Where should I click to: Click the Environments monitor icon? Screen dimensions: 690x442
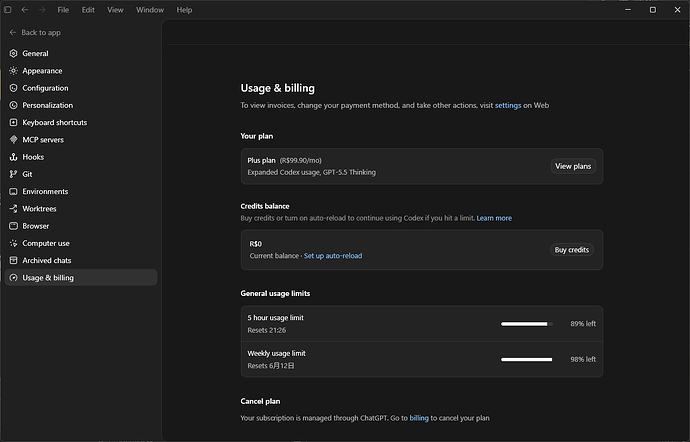pyautogui.click(x=14, y=191)
